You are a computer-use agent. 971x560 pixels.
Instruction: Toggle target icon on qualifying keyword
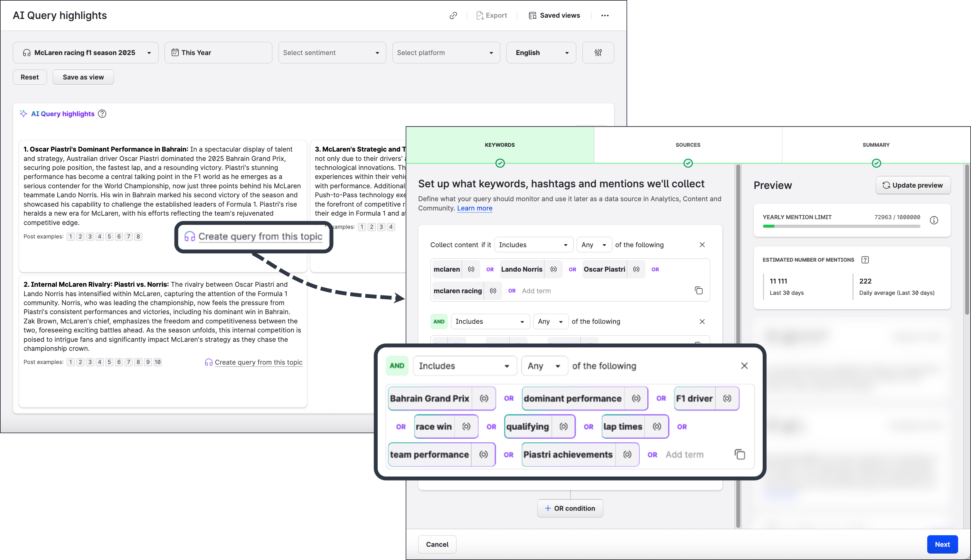pos(563,426)
